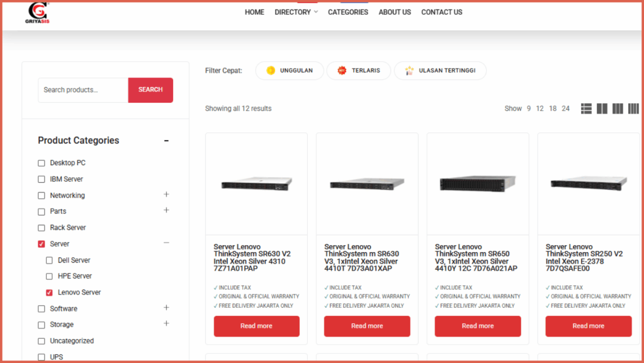The image size is (644, 363).
Task: Switch to list view layout
Action: (x=586, y=108)
